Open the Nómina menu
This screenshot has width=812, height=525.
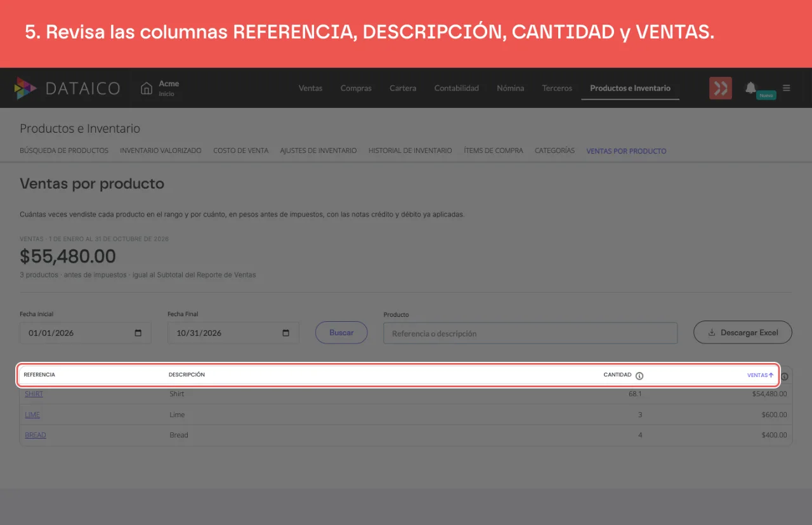pos(511,88)
